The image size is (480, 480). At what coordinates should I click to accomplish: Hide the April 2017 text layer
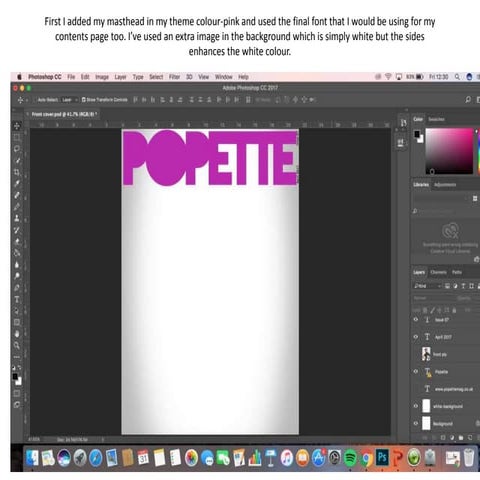coord(416,337)
